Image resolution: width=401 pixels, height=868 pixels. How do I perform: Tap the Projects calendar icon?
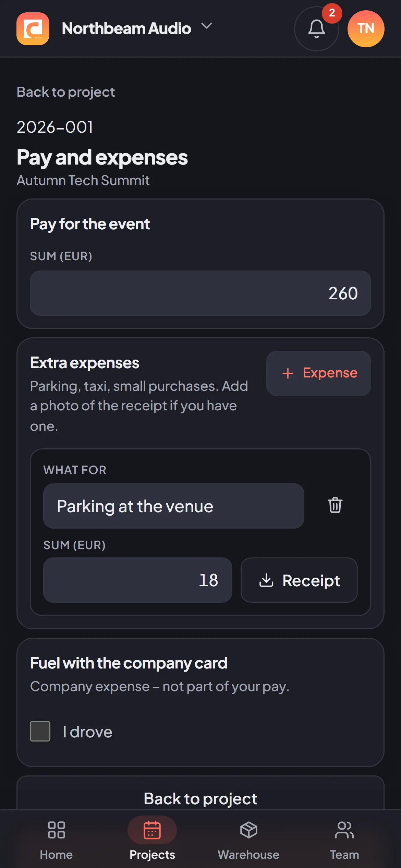point(152,830)
